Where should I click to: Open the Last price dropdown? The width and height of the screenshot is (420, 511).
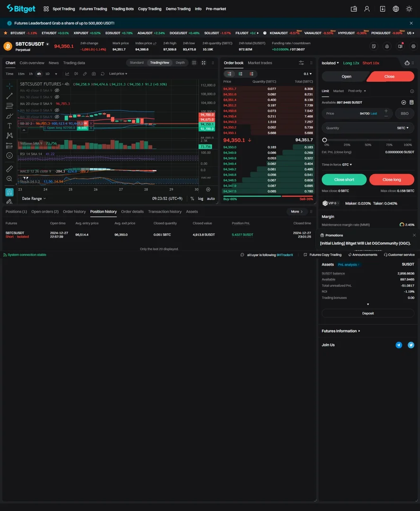tap(118, 74)
